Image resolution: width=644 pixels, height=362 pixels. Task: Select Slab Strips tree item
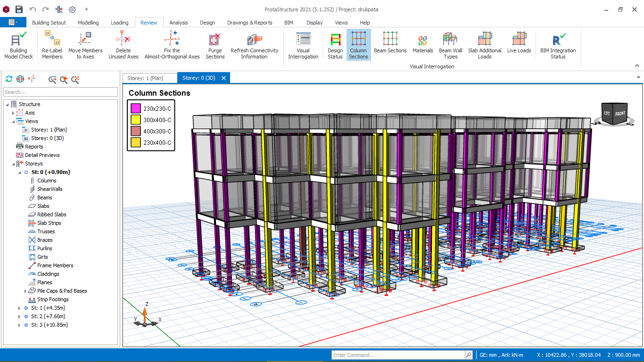tap(49, 223)
